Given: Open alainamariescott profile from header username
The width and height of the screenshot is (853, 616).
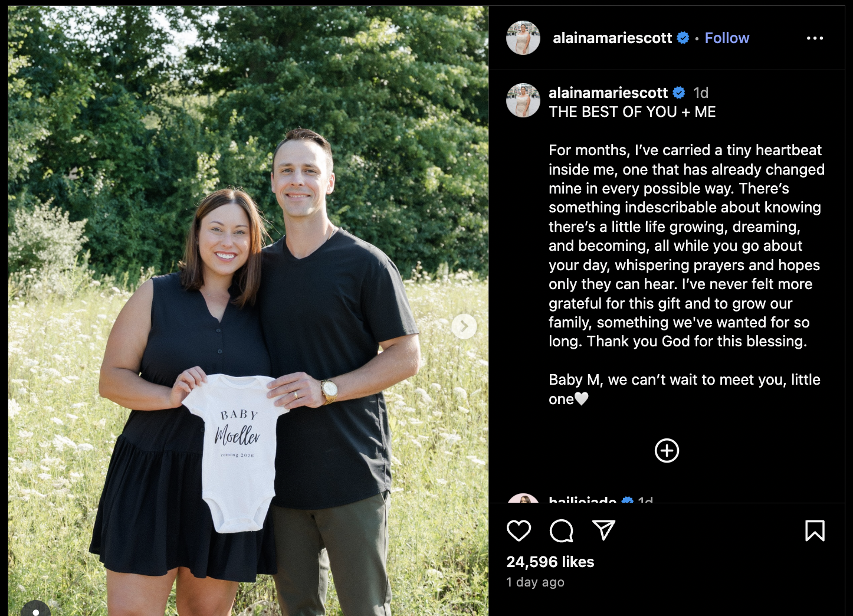Looking at the screenshot, I should pyautogui.click(x=612, y=38).
